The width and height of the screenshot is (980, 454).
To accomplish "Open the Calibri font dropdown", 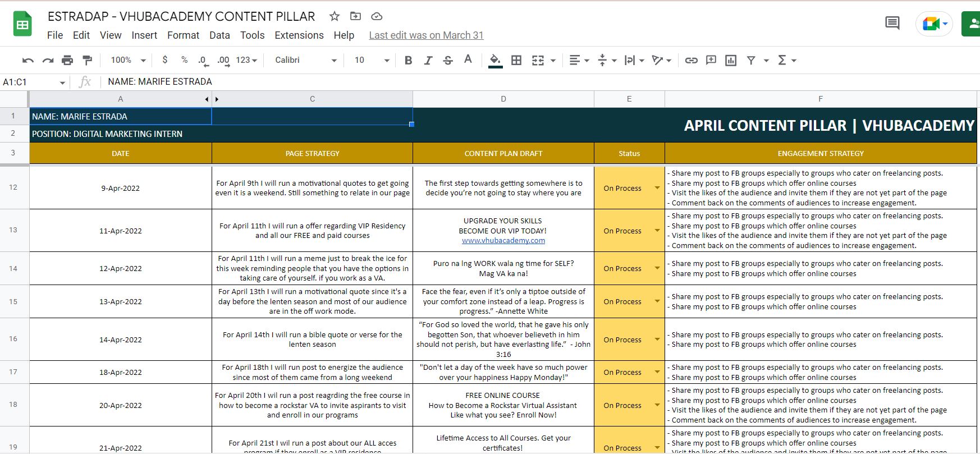I will (x=306, y=60).
